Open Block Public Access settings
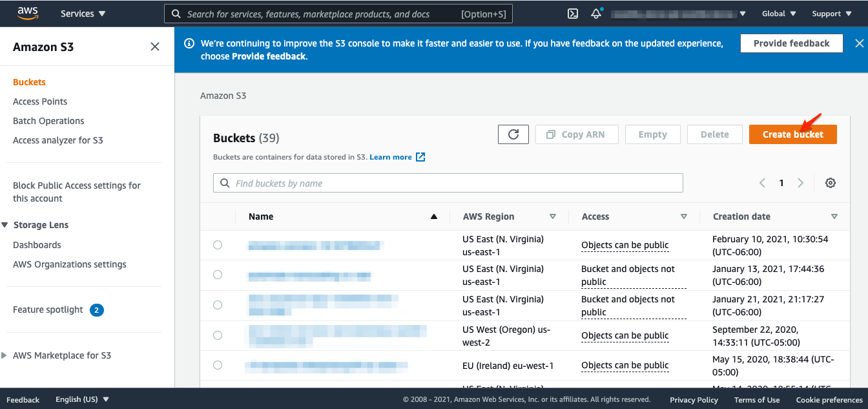This screenshot has width=868, height=409. [x=77, y=192]
